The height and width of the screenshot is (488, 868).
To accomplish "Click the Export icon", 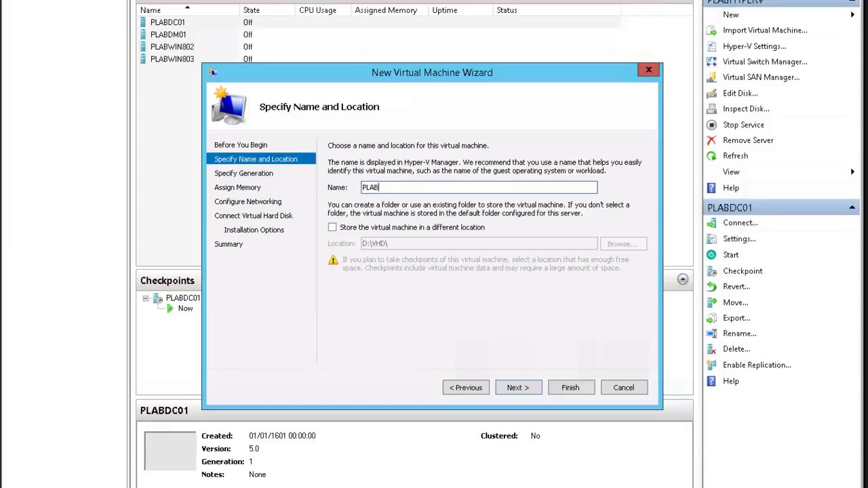I will [711, 318].
